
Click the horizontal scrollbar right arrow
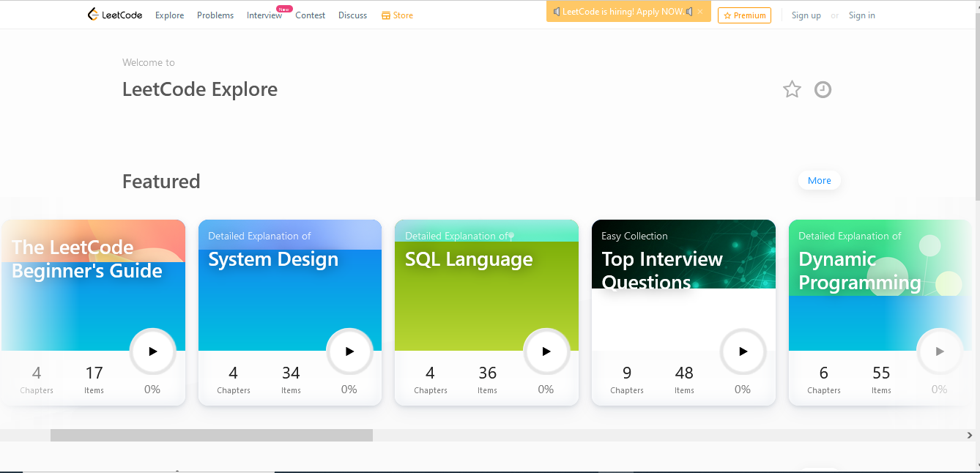970,435
